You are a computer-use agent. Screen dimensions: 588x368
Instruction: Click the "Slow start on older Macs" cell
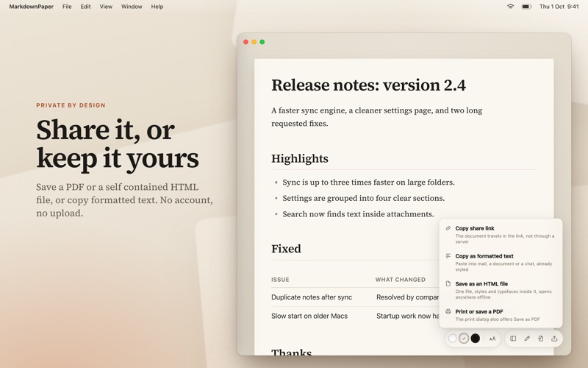309,316
